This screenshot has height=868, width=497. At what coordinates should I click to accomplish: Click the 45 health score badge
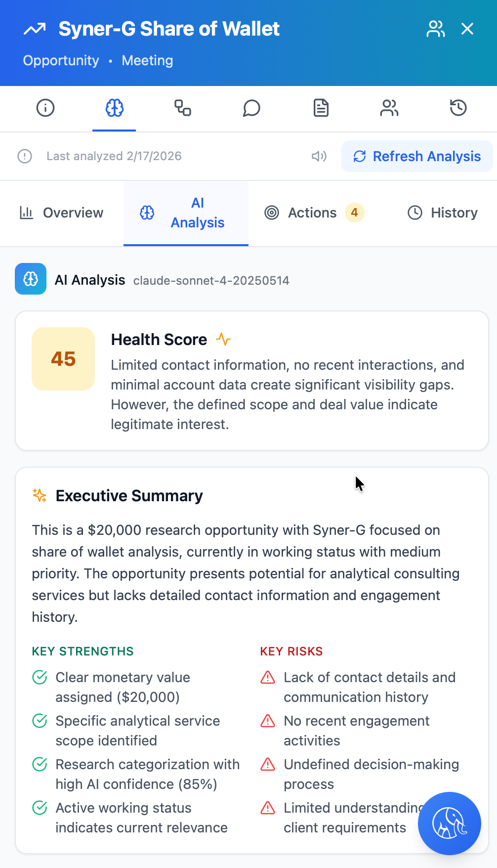click(x=63, y=359)
